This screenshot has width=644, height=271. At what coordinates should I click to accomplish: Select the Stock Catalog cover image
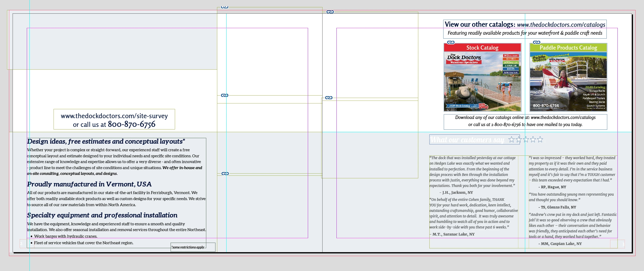tap(482, 82)
